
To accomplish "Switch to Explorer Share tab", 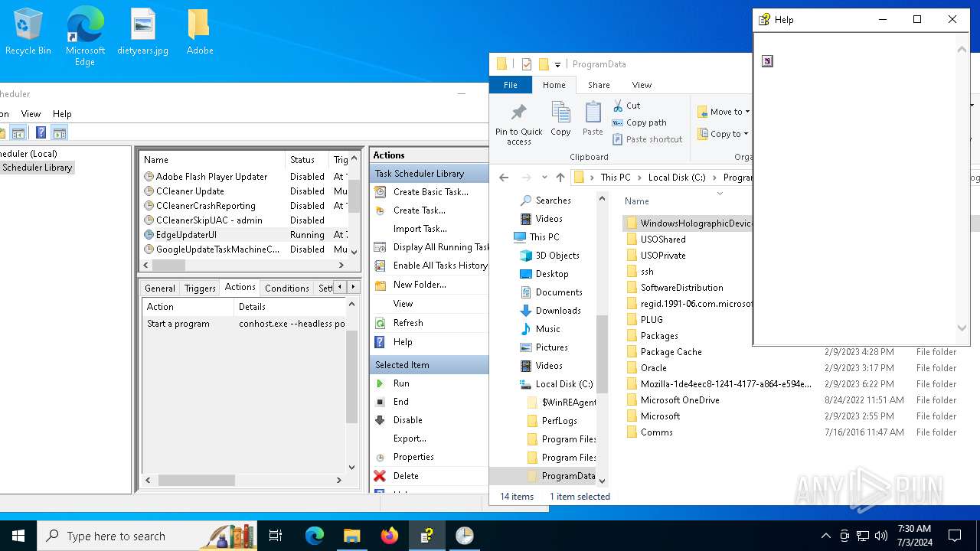I will [x=599, y=85].
